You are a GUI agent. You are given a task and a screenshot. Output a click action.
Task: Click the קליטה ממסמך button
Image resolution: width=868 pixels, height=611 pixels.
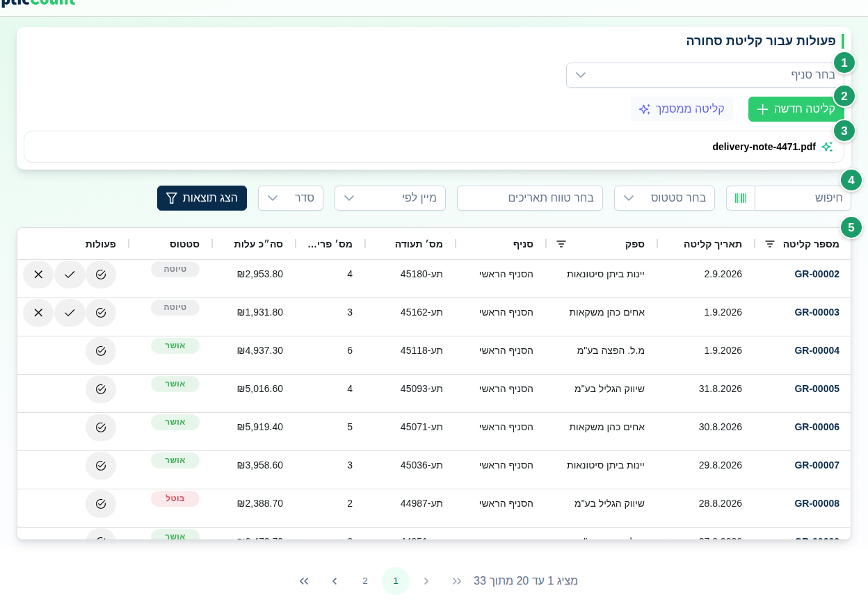[x=682, y=109]
